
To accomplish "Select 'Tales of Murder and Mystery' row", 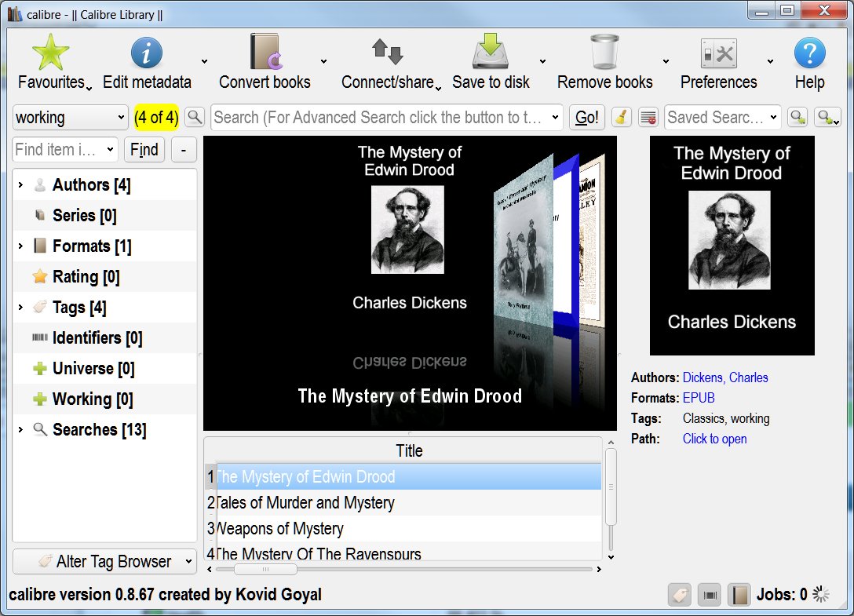I will coord(409,502).
